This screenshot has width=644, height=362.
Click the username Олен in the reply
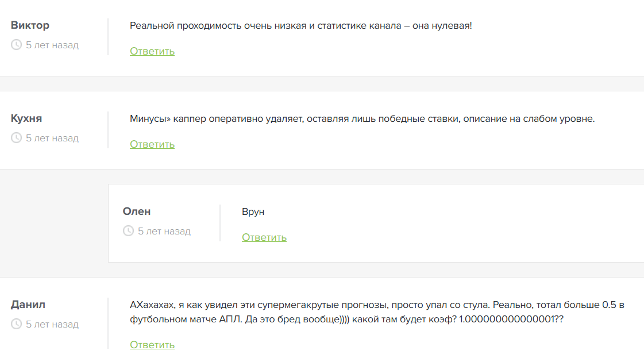pyautogui.click(x=137, y=211)
